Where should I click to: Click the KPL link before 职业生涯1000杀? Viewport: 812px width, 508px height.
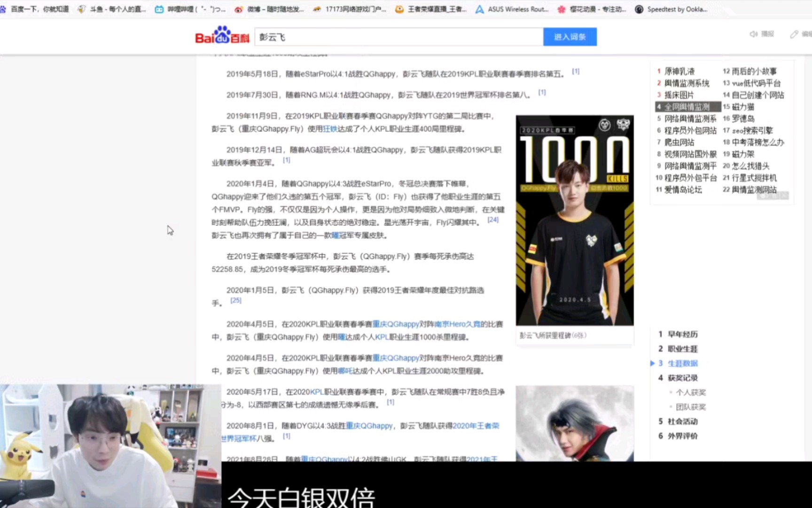(x=382, y=337)
